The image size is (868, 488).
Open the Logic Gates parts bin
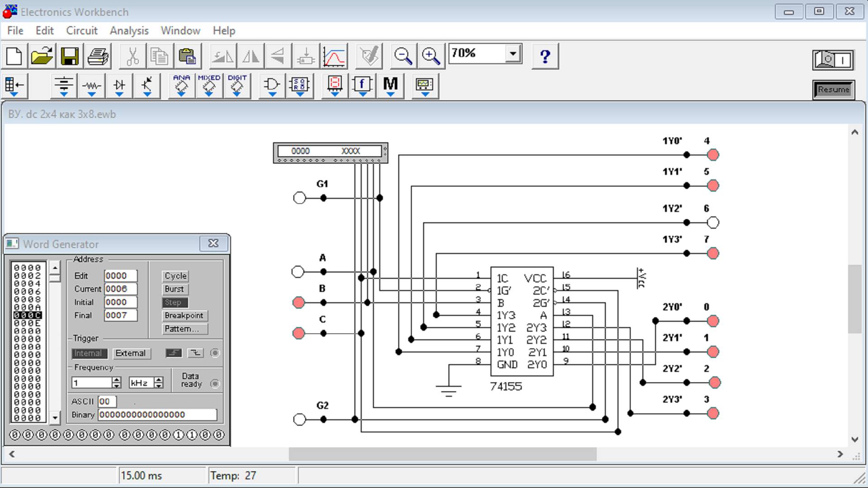[x=272, y=85]
